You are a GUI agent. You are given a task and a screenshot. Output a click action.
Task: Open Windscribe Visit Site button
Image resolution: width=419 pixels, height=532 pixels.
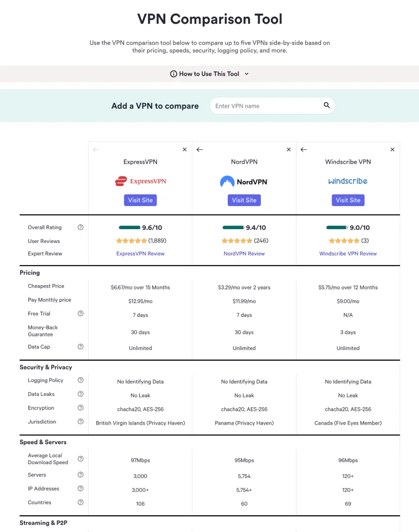348,200
